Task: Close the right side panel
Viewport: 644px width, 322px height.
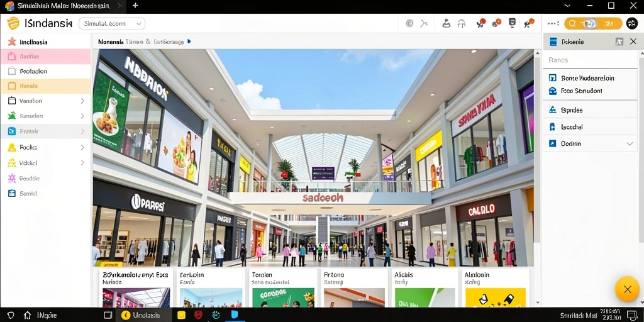Action: pyautogui.click(x=633, y=42)
